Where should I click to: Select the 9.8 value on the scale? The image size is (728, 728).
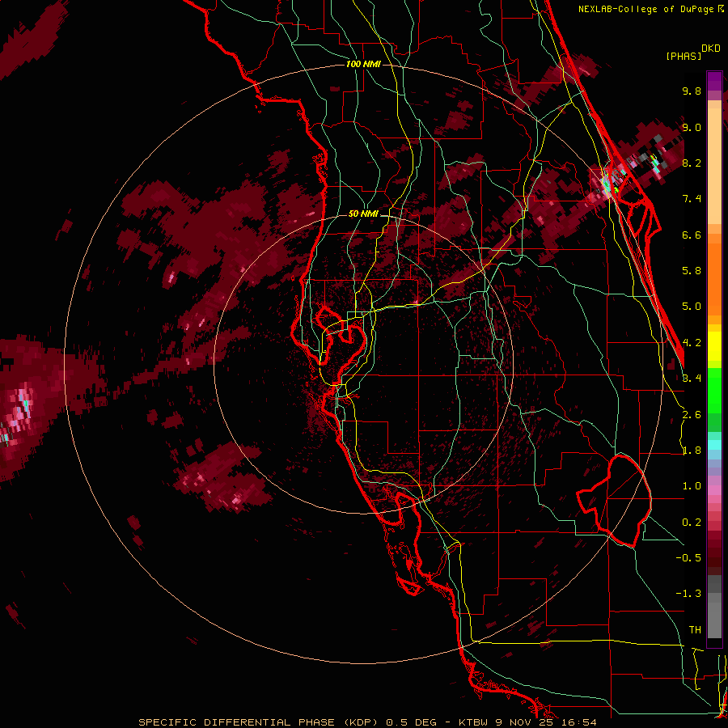(x=692, y=91)
